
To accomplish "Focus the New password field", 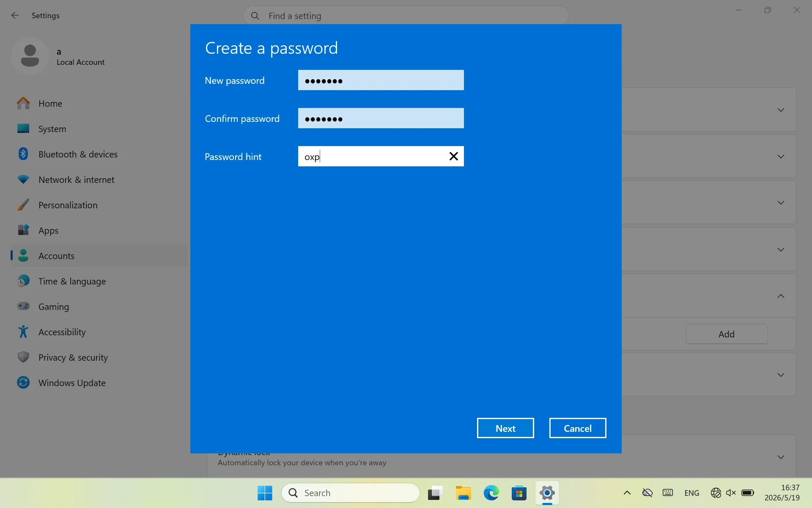I will [x=381, y=80].
